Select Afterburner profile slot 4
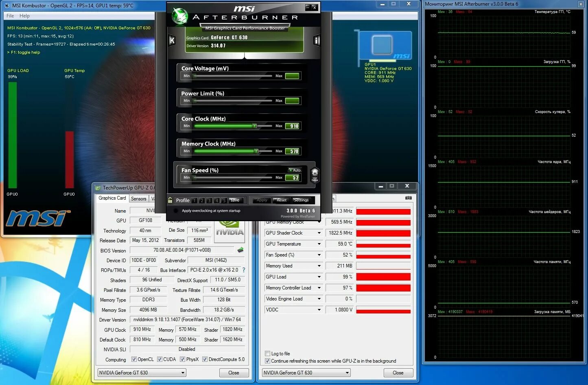The width and height of the screenshot is (588, 385). [x=216, y=200]
